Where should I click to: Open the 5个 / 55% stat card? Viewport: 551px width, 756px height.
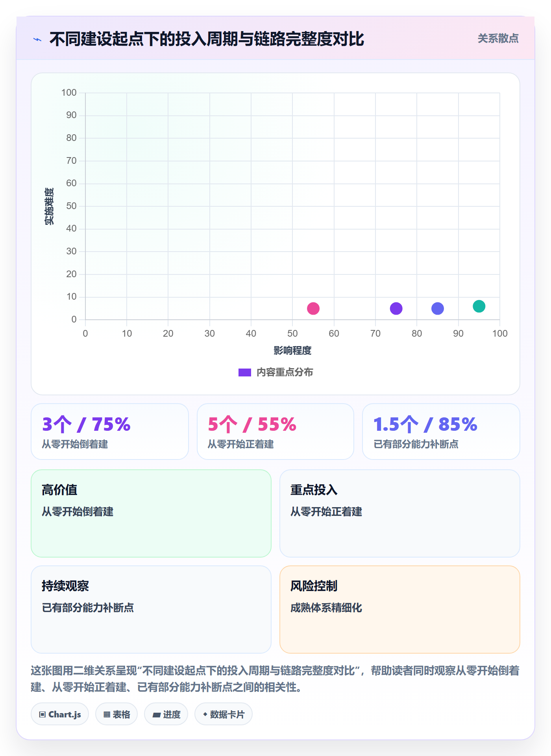click(x=275, y=432)
